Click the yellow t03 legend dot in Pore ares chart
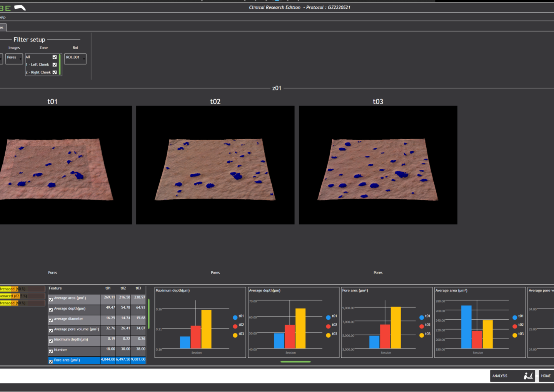This screenshot has width=554, height=392. coord(422,335)
